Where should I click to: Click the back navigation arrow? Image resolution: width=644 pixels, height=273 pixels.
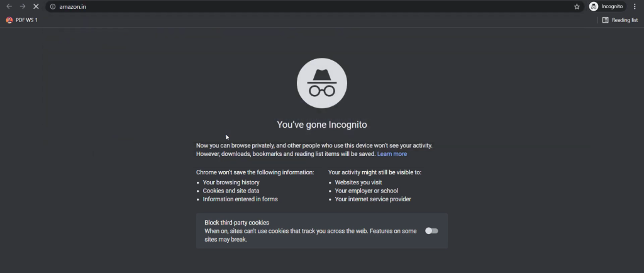pos(9,6)
